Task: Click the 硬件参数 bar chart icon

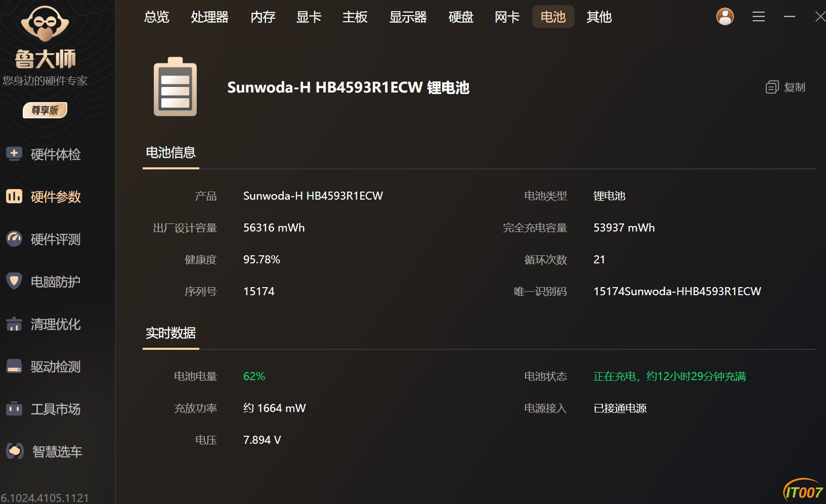Action: [x=14, y=196]
